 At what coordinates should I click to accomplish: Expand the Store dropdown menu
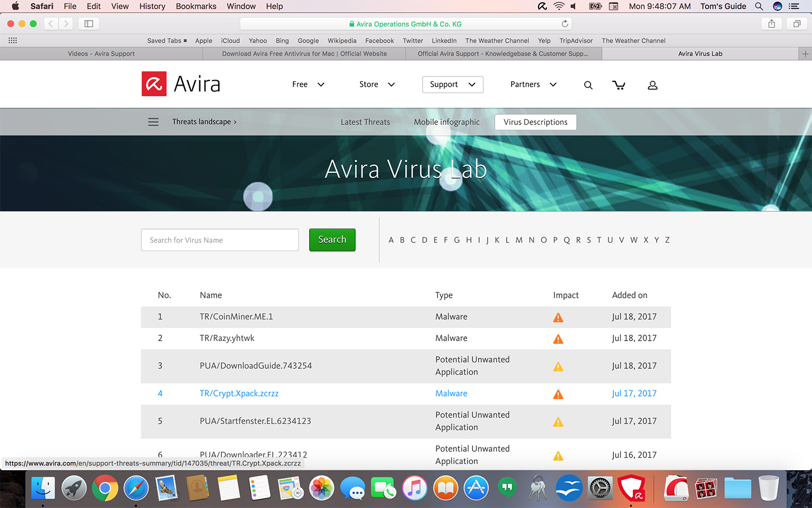click(x=377, y=84)
